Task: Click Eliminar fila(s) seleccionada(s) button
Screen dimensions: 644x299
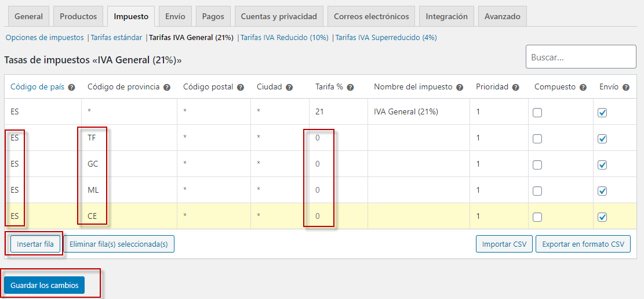Action: [x=119, y=244]
